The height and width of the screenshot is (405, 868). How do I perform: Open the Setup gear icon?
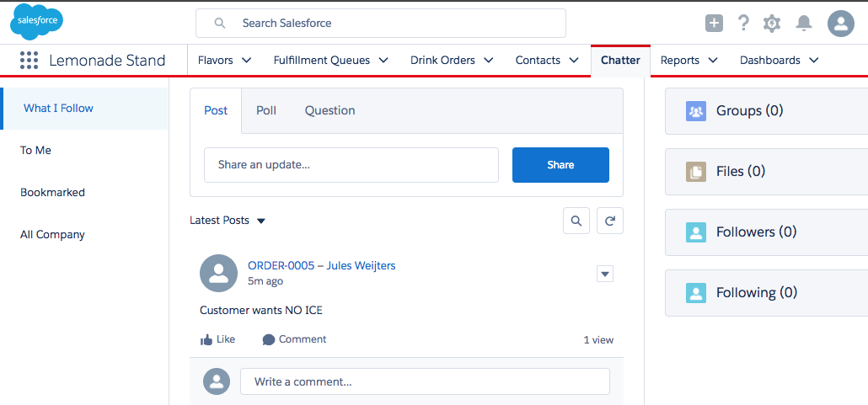point(771,24)
